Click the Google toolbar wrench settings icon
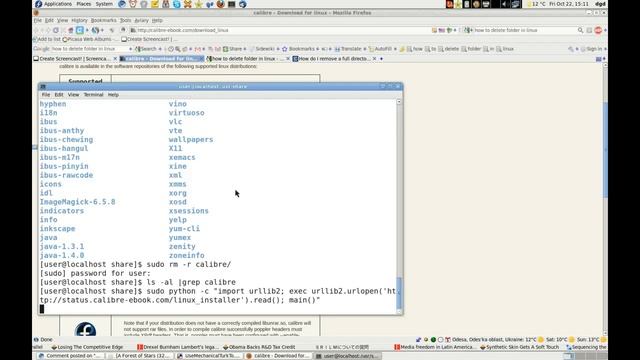Screen dimensions: 640x360 571,49
